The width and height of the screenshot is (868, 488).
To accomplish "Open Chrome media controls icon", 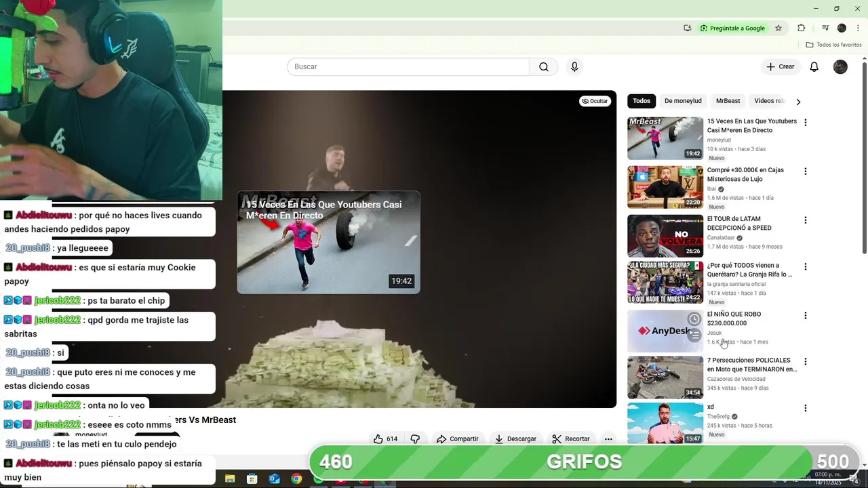I will click(825, 28).
